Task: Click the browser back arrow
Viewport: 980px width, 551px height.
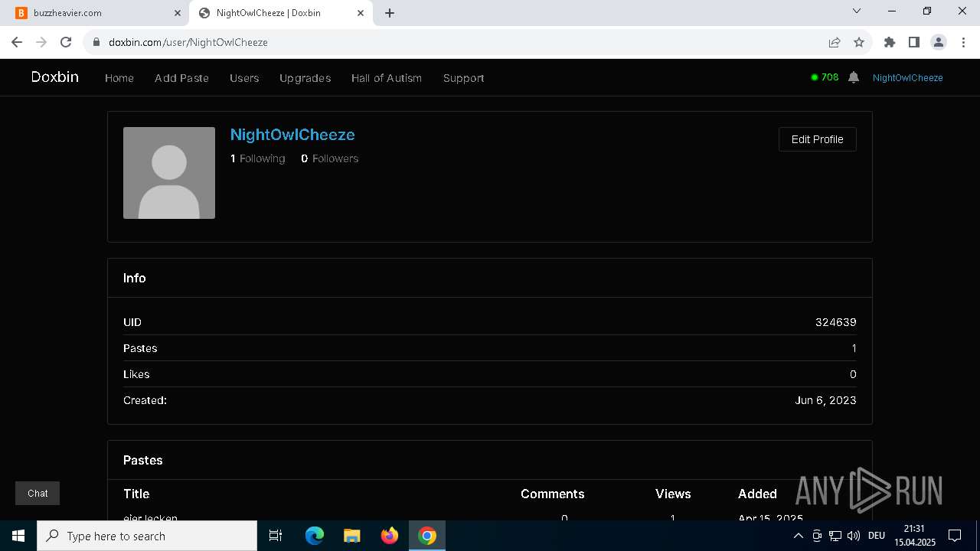Action: click(x=17, y=42)
